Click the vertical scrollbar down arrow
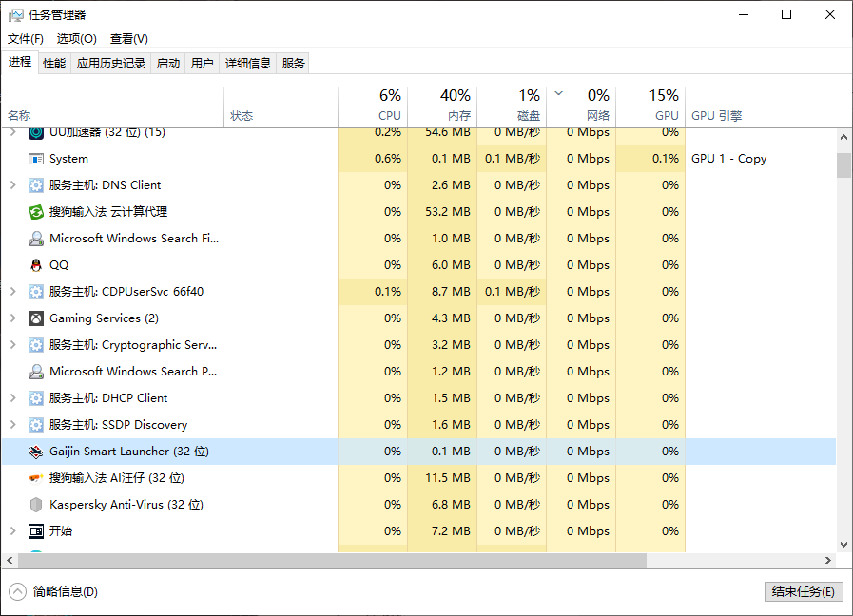 click(843, 545)
